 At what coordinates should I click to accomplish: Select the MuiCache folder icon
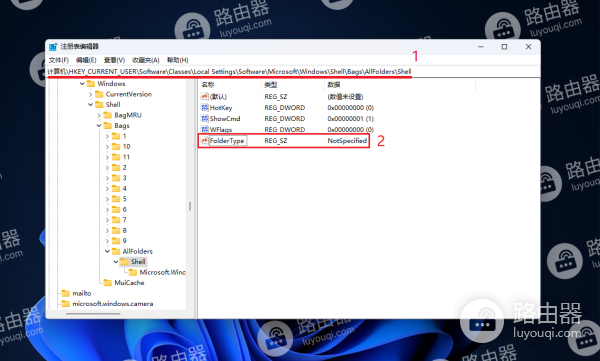coord(108,283)
